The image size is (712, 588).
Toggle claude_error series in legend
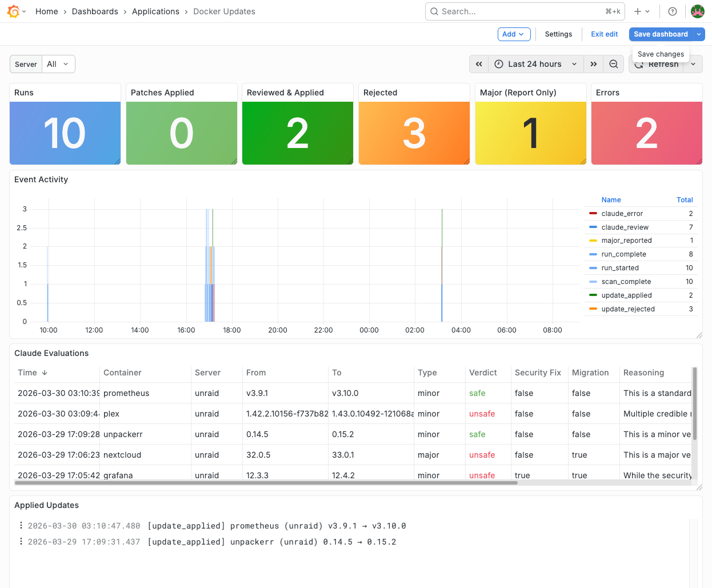click(622, 214)
